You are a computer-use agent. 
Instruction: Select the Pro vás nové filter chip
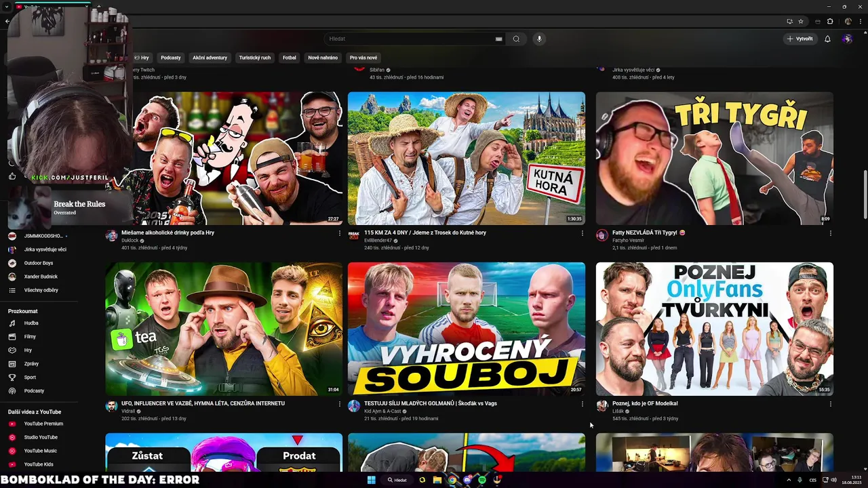(363, 58)
